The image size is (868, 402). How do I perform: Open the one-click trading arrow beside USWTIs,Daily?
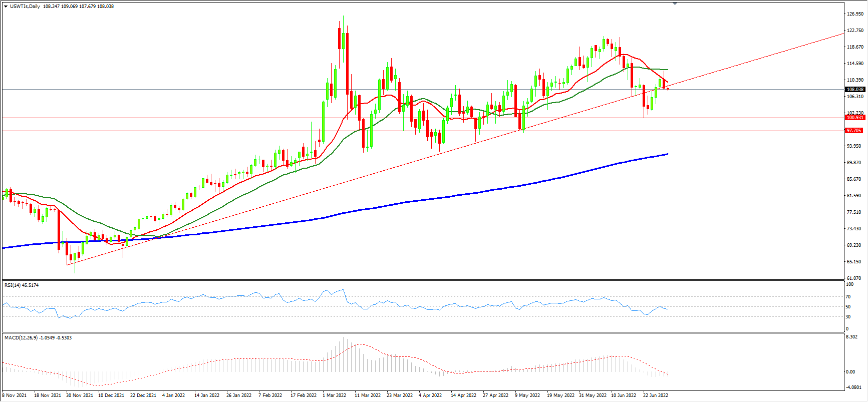tap(6, 7)
